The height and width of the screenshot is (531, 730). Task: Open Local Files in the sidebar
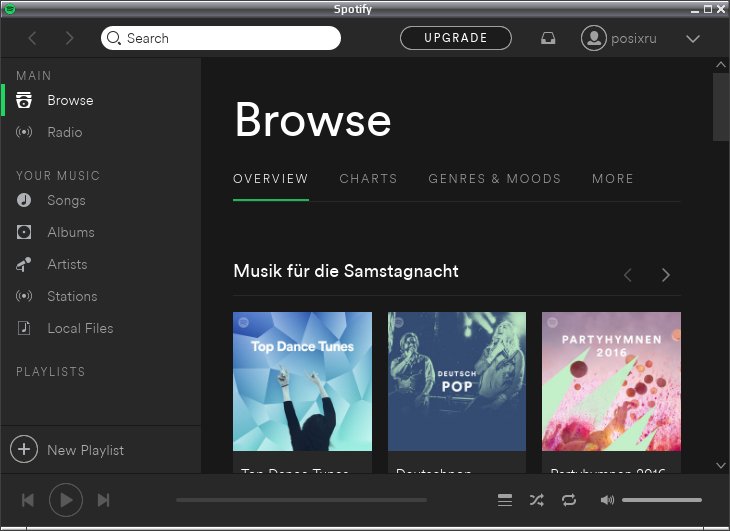[x=80, y=328]
